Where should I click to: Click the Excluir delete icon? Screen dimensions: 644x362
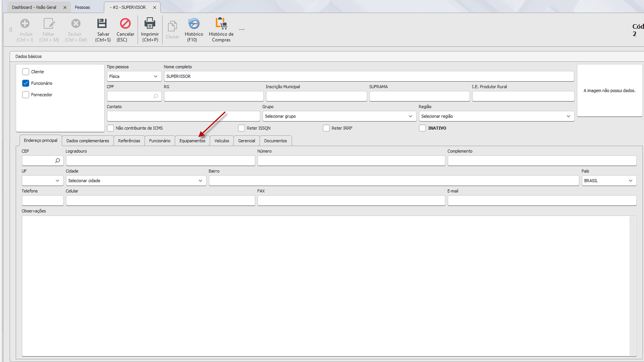[76, 24]
